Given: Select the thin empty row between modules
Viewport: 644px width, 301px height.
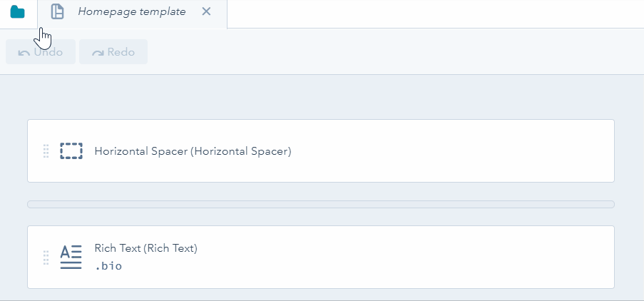Looking at the screenshot, I should tap(320, 205).
